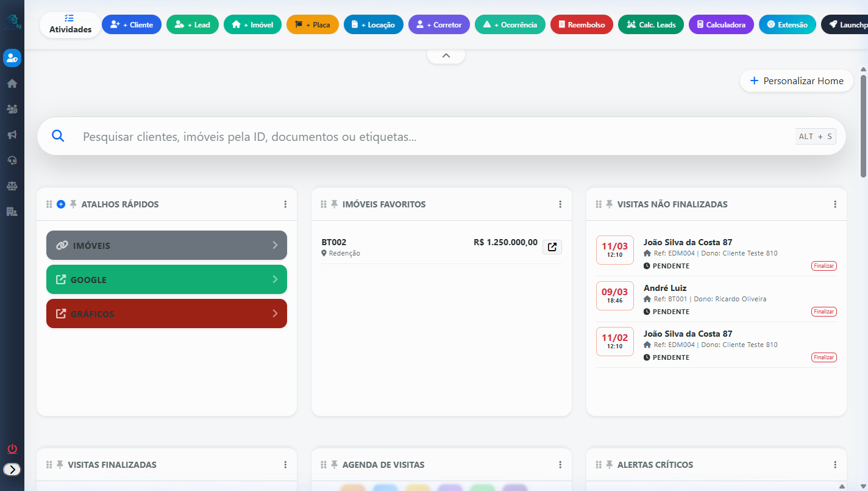Open the IMÓVEIS quick shortcut
The image size is (868, 491).
tap(166, 245)
